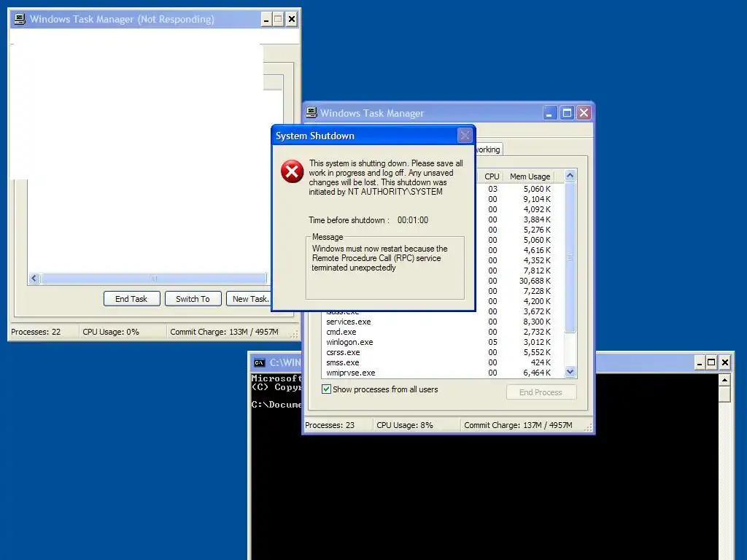This screenshot has width=747, height=560.
Task: Maximize the command prompt window
Action: click(x=711, y=363)
